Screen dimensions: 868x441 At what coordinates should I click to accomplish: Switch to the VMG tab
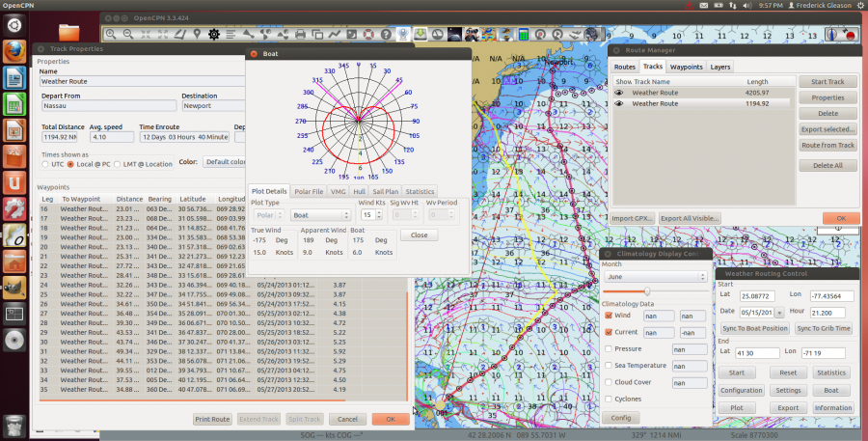point(338,191)
